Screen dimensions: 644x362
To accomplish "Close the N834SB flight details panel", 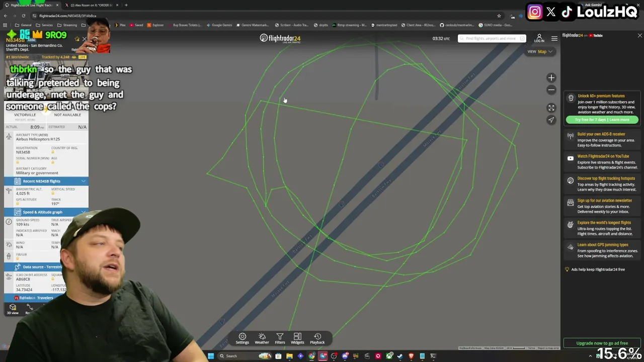I will coord(85,39).
